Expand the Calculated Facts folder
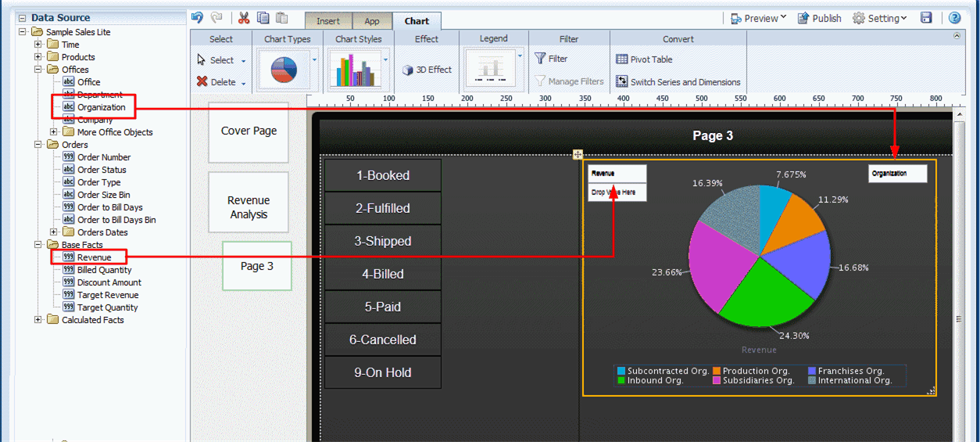 38,320
